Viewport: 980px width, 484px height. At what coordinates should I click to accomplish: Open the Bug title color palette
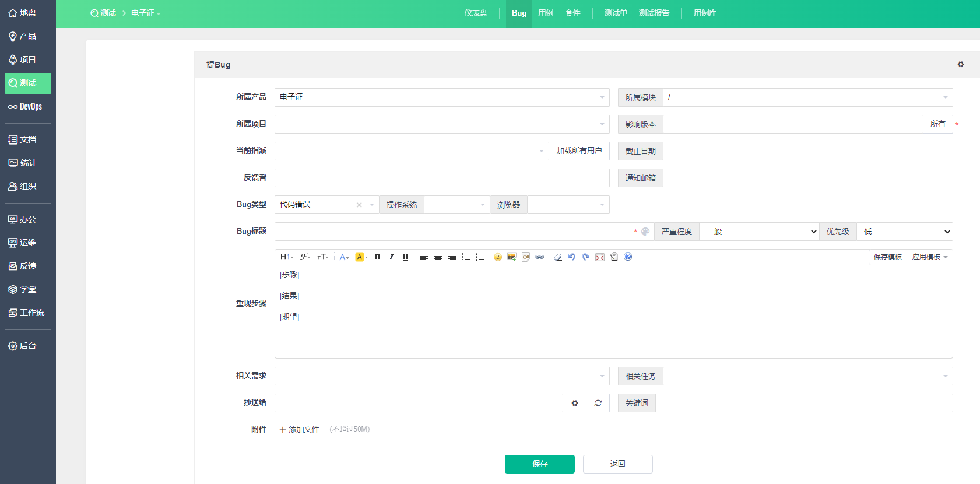point(645,232)
